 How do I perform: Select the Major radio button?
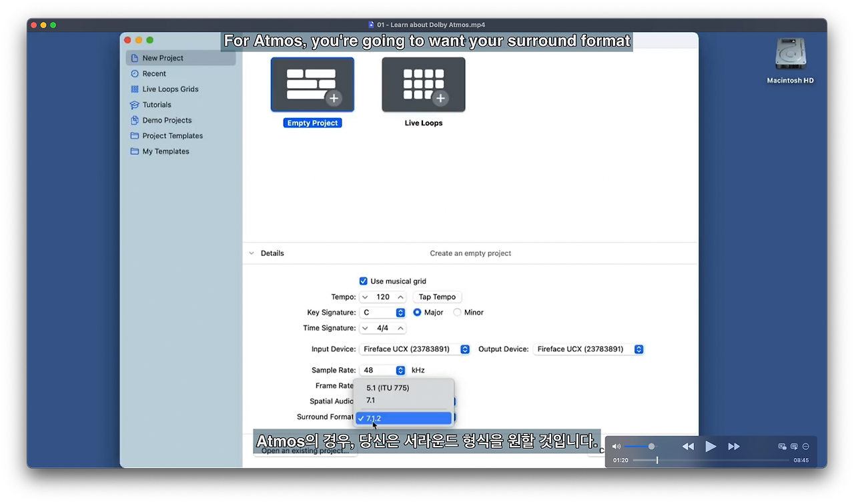tap(418, 313)
